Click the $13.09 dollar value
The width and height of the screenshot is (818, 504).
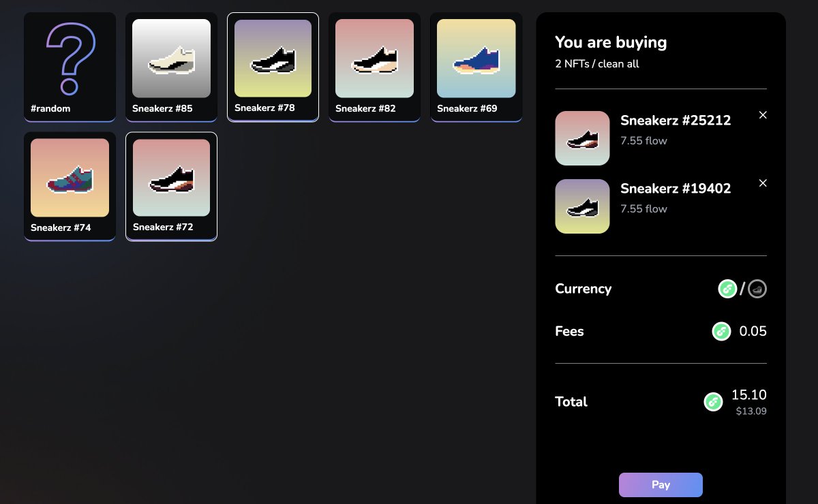(751, 411)
